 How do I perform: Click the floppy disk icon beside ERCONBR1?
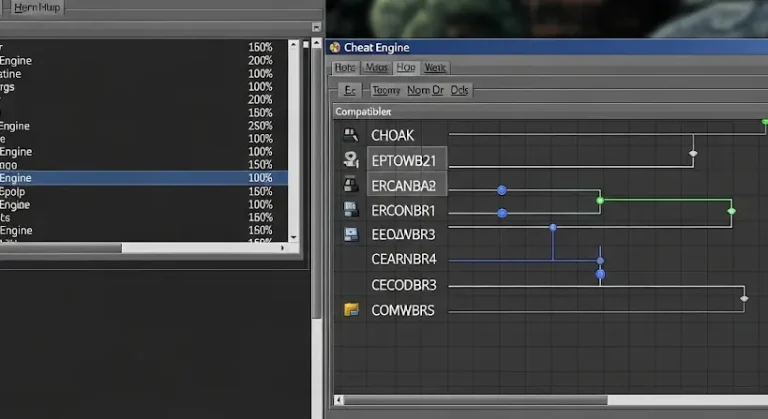(x=351, y=209)
